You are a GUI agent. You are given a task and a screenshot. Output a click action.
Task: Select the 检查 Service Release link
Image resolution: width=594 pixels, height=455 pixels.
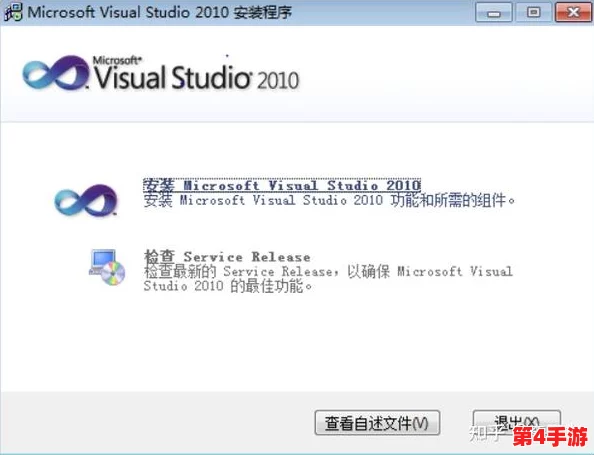pyautogui.click(x=227, y=257)
